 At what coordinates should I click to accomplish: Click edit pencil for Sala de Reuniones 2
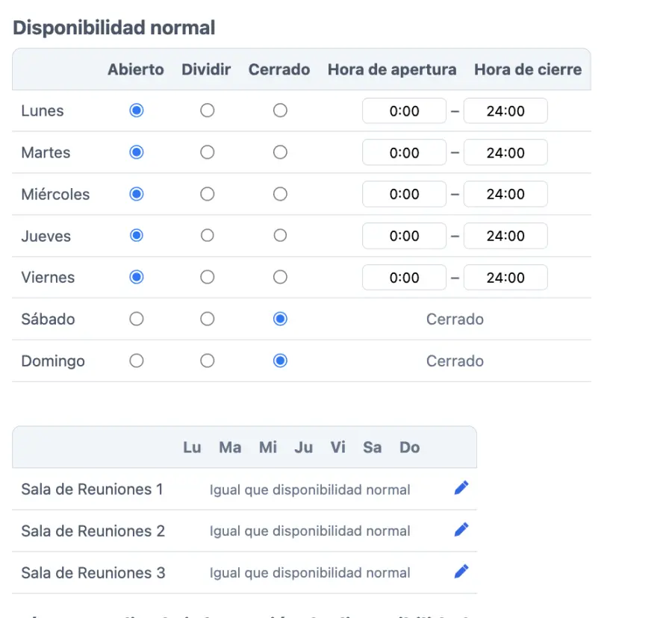(x=461, y=530)
